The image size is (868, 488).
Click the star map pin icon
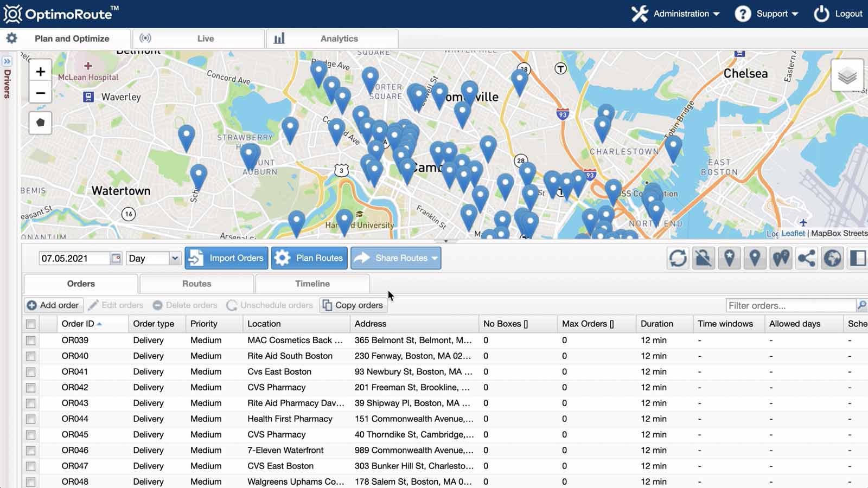coord(730,258)
